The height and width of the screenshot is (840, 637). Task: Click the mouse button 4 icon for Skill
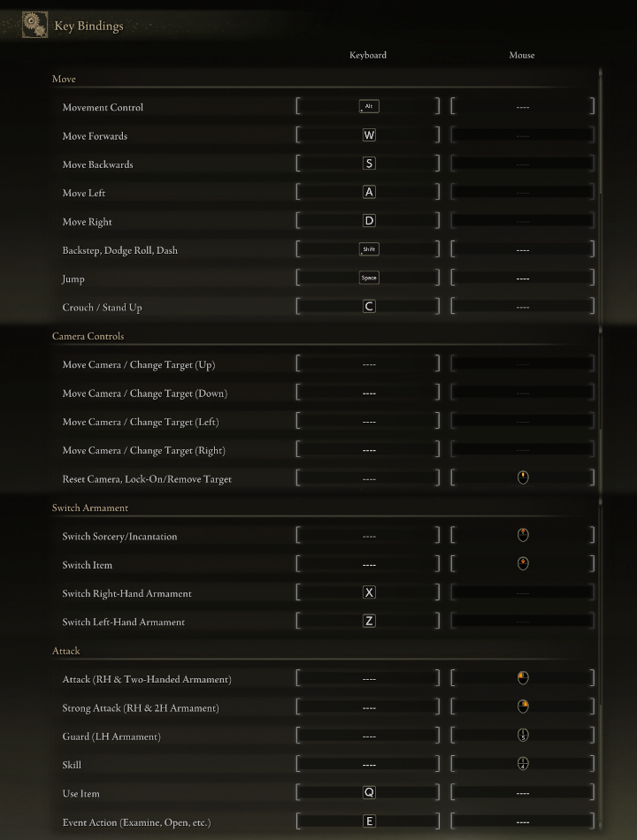523,764
